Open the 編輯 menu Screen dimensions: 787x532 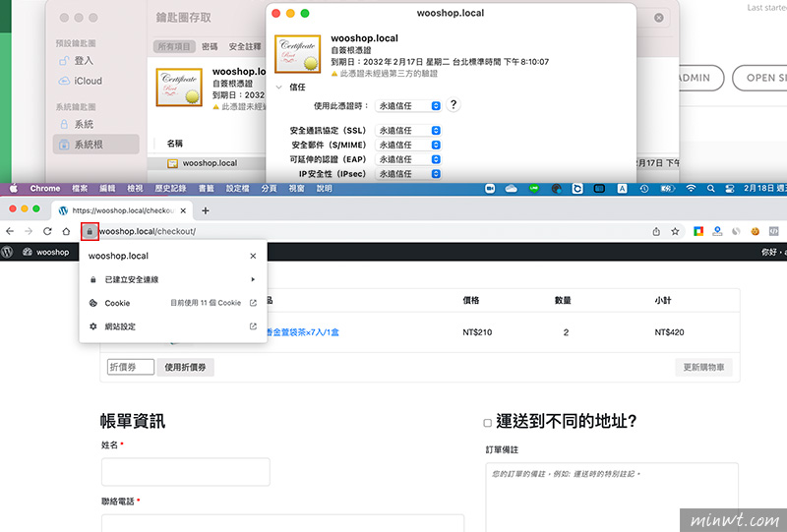107,188
